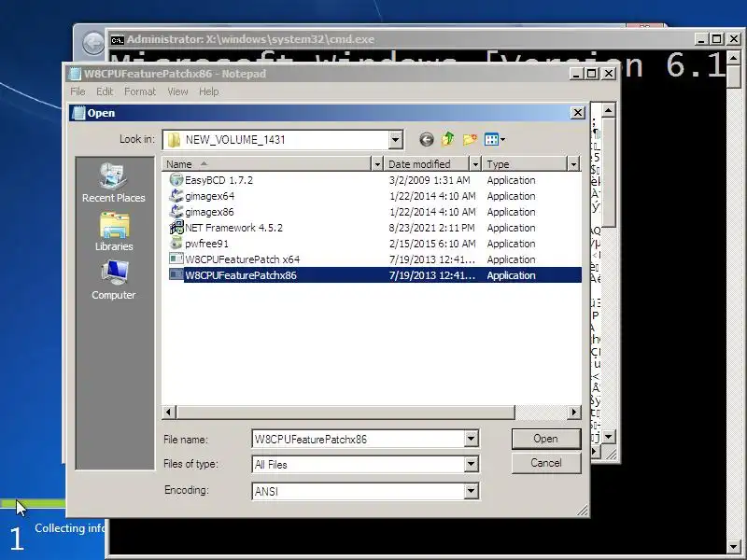
Task: Open the Notepad Help menu
Action: click(x=208, y=91)
